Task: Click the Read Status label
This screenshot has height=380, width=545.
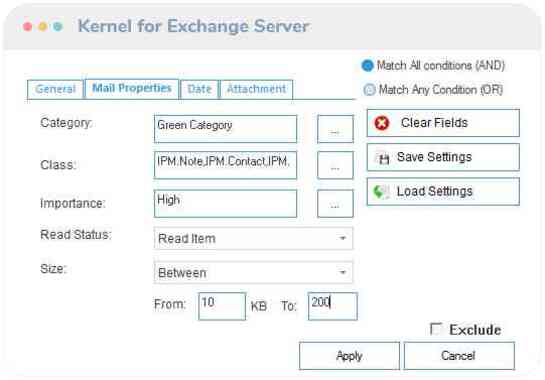Action: [76, 235]
